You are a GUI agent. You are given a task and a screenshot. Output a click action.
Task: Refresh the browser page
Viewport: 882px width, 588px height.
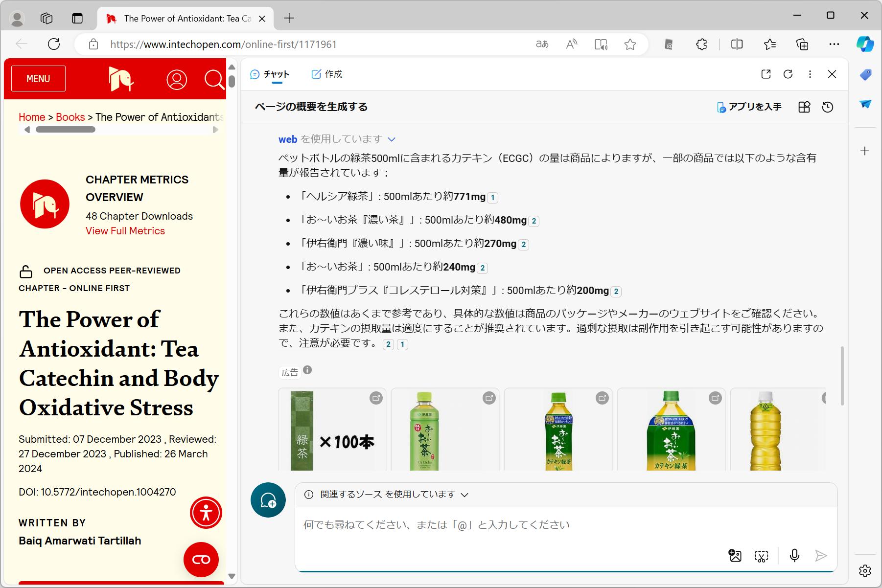[54, 44]
